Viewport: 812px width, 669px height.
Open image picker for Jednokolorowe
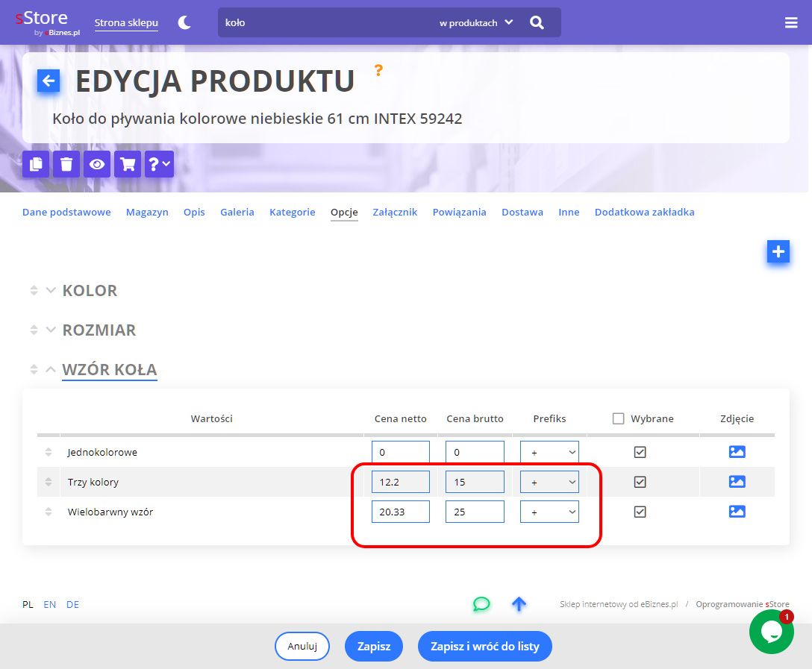point(737,452)
